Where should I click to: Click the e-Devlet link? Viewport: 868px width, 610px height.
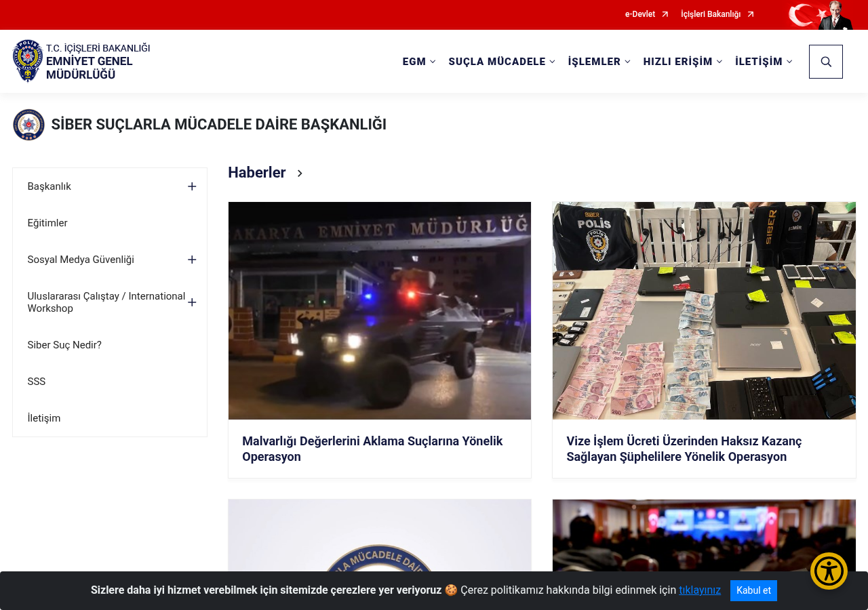coord(640,14)
